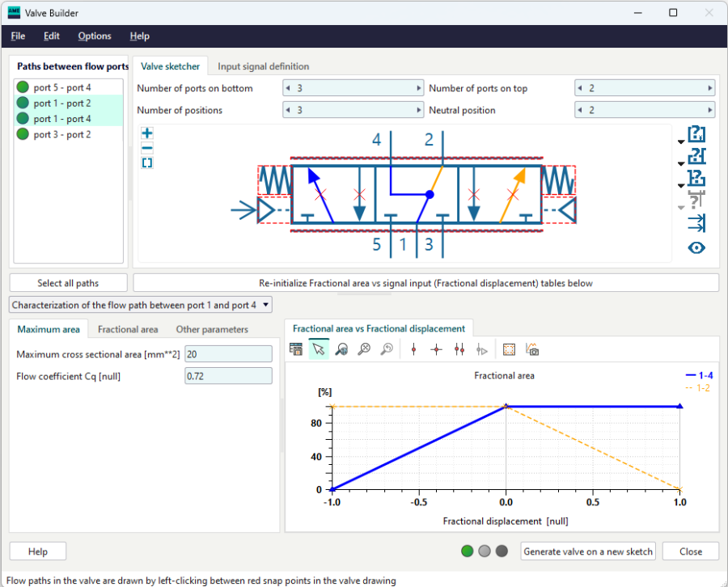Open the Options menu
The width and height of the screenshot is (728, 587).
95,36
